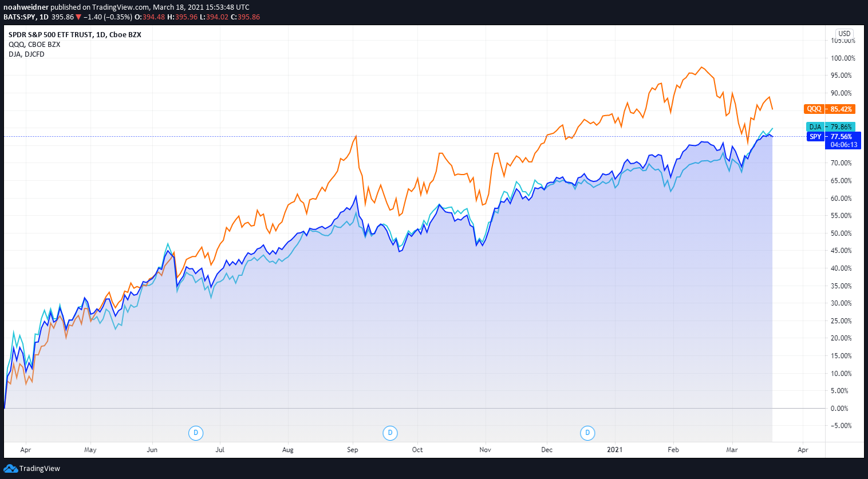Click the 2021 label on time axis

(614, 450)
